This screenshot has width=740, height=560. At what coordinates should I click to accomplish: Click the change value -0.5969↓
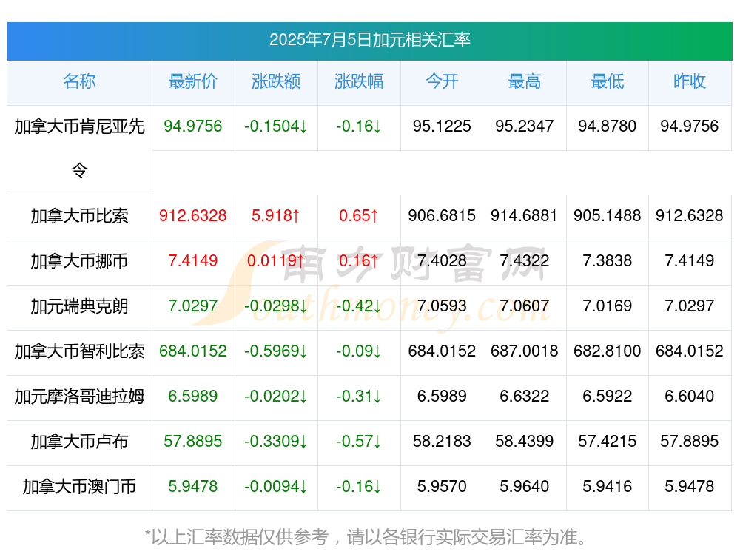pos(276,351)
